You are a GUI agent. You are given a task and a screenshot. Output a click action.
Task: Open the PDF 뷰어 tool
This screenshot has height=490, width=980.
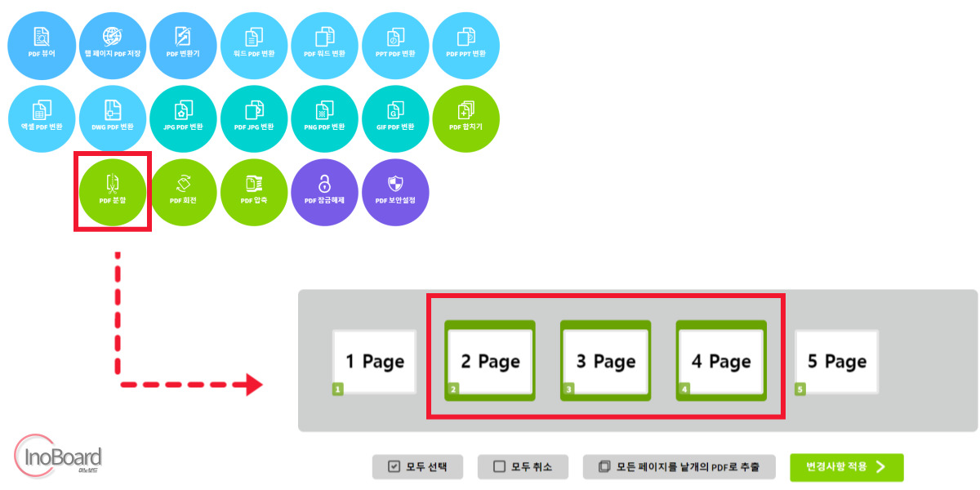pyautogui.click(x=42, y=46)
